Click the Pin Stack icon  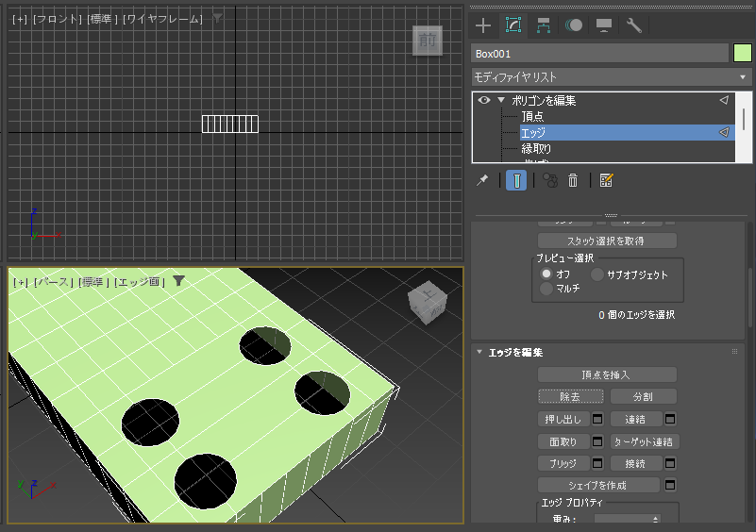pyautogui.click(x=482, y=181)
